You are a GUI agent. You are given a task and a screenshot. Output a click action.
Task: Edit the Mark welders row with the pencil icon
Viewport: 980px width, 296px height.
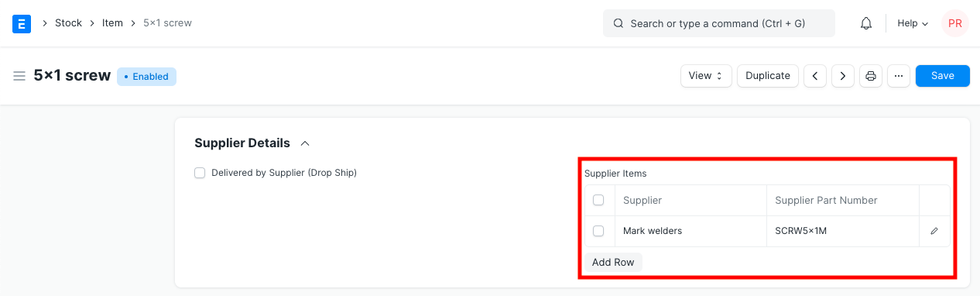pos(934,231)
